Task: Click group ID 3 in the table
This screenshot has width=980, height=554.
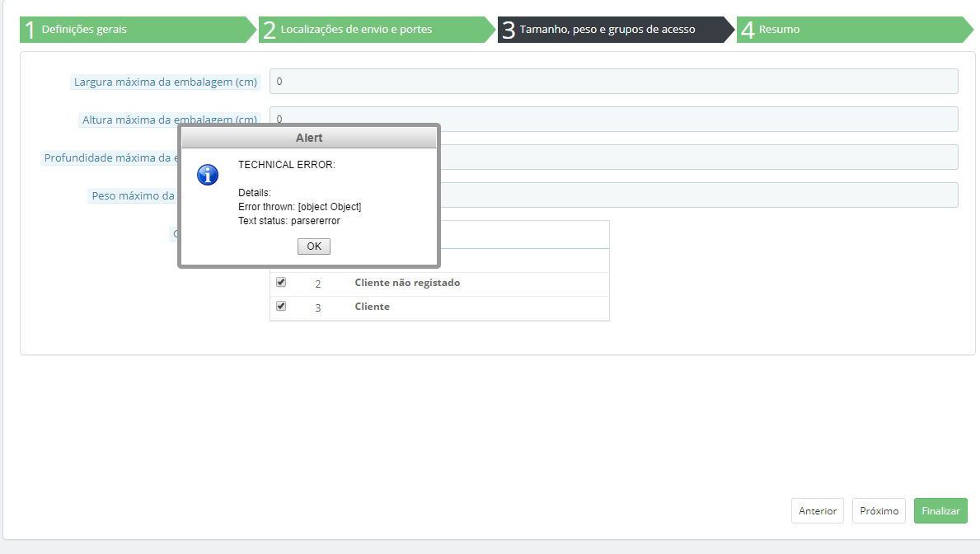Action: [318, 308]
